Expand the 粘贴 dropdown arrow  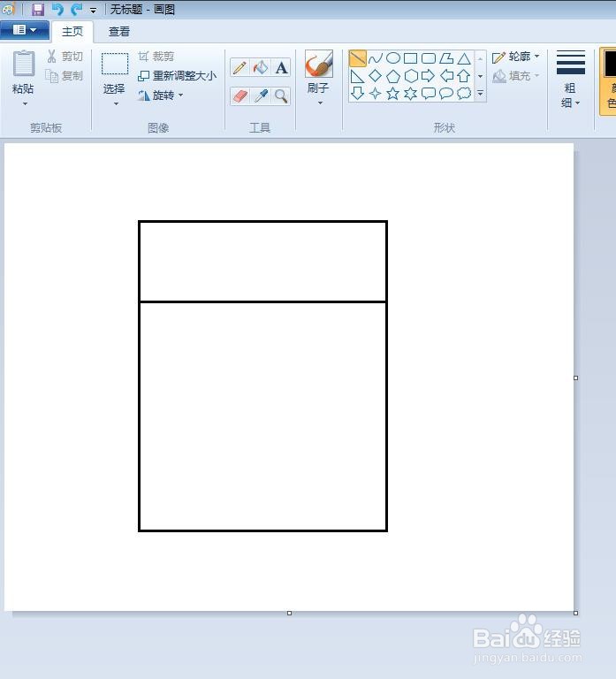(25, 104)
